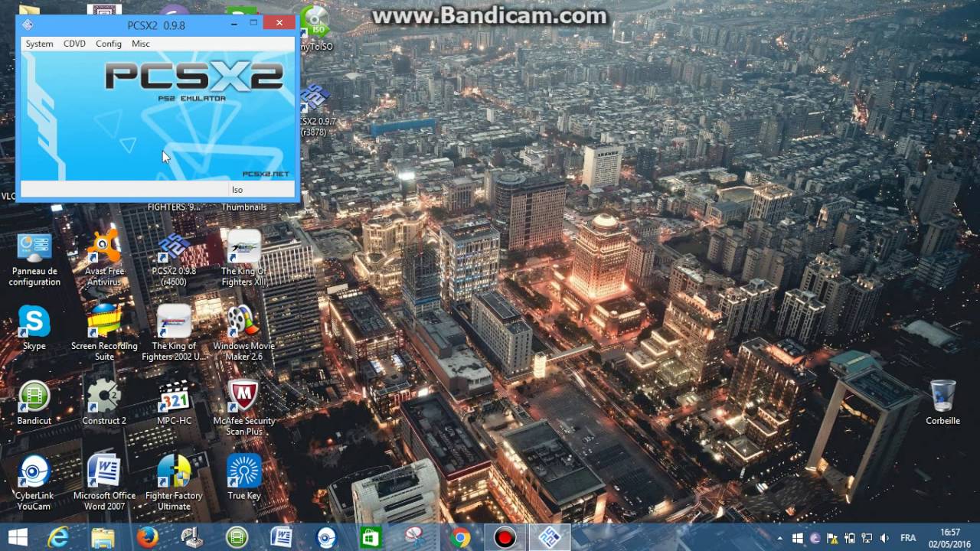Image resolution: width=980 pixels, height=551 pixels.
Task: Select the MPC-HC desktop icon
Action: [174, 403]
